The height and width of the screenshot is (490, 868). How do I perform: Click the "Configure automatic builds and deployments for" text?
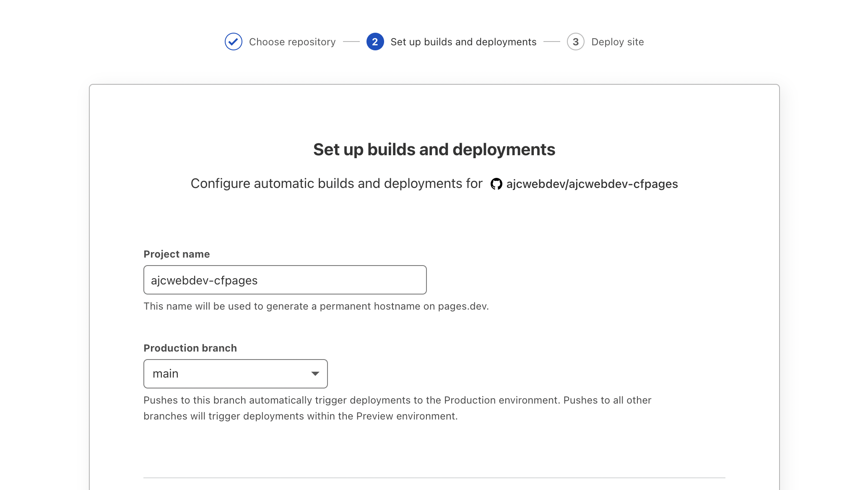click(336, 183)
